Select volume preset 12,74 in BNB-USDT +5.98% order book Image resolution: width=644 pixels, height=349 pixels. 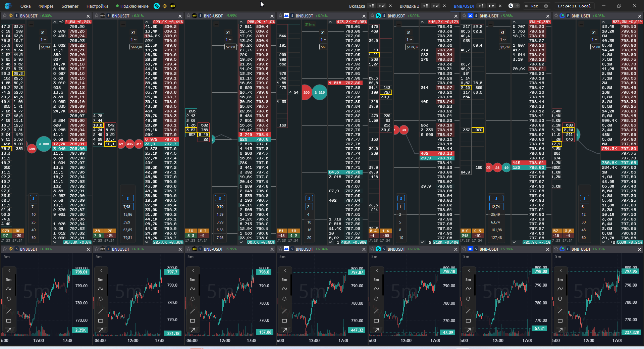tap(496, 207)
